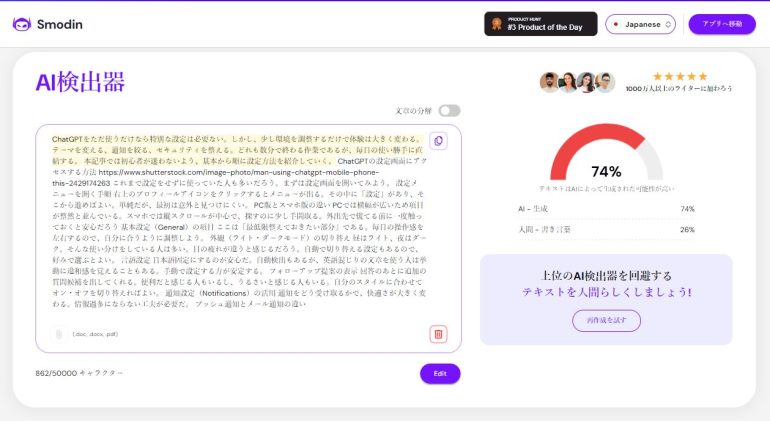
Task: Click the human-written 26% row
Action: click(606, 229)
